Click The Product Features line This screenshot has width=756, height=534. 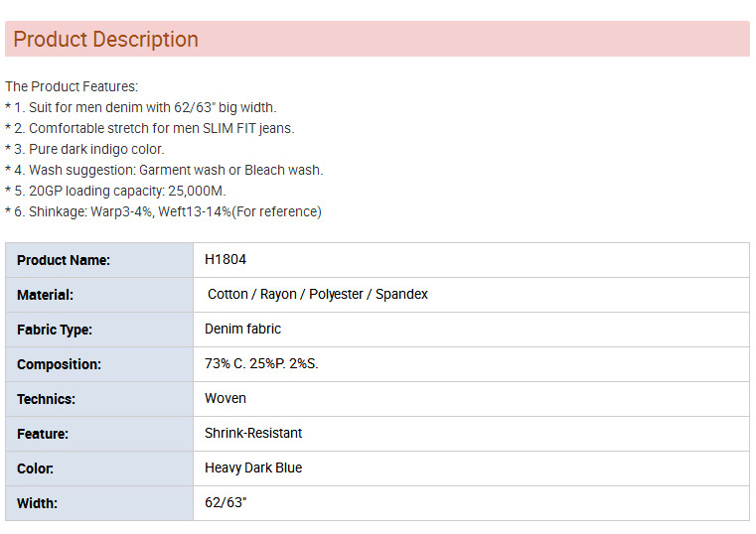tap(72, 86)
